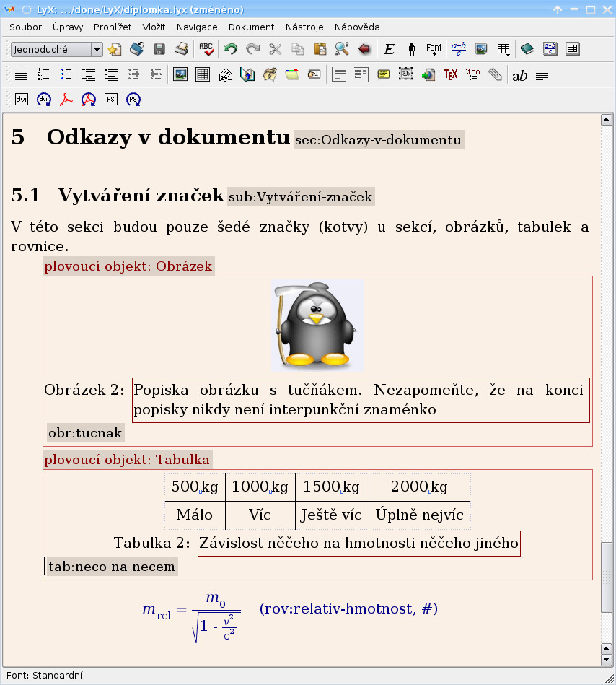Open Font text style settings
The height and width of the screenshot is (685, 616).
[x=434, y=49]
